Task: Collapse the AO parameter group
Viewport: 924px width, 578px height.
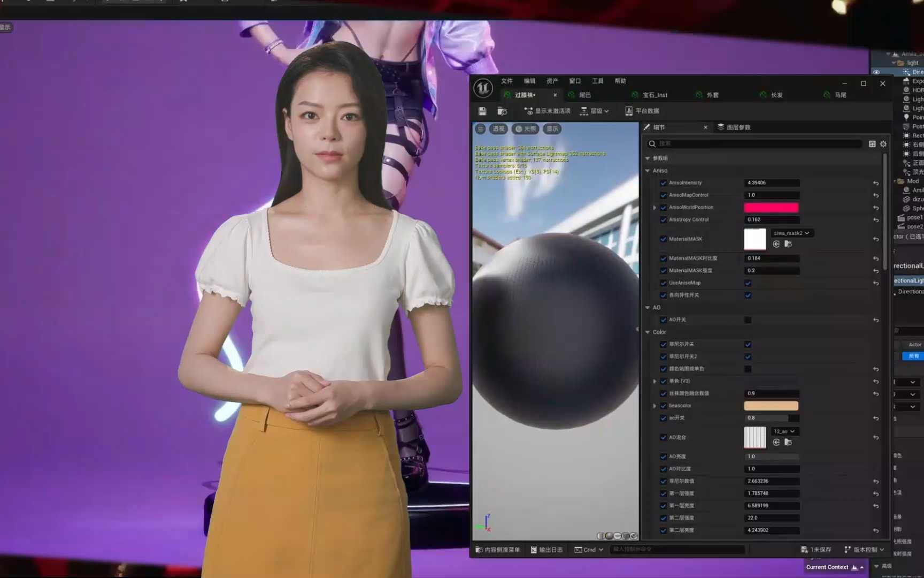Action: (x=648, y=308)
